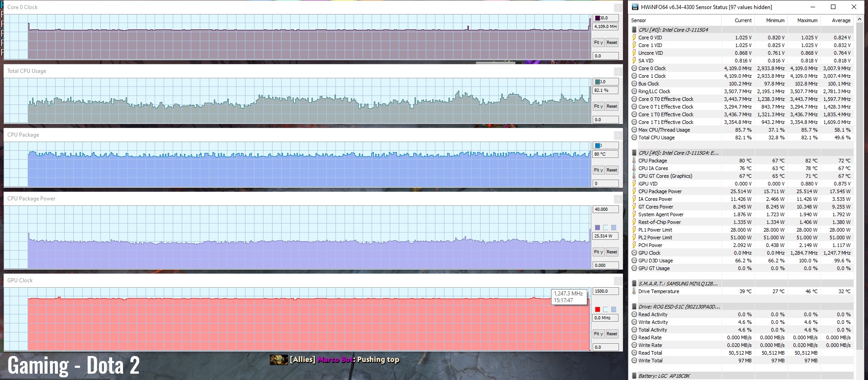Click the clock icon next to Bus Clock
Viewport: 868px width, 380px height.
click(x=634, y=84)
